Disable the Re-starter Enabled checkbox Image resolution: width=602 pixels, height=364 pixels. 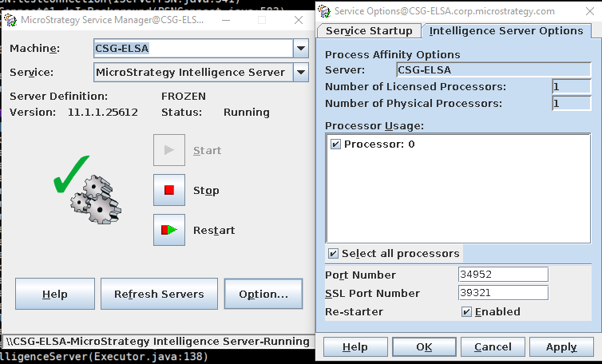pos(466,311)
